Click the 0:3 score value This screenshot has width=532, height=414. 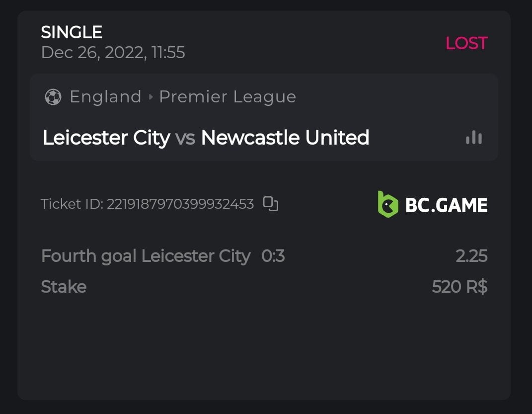pyautogui.click(x=273, y=256)
